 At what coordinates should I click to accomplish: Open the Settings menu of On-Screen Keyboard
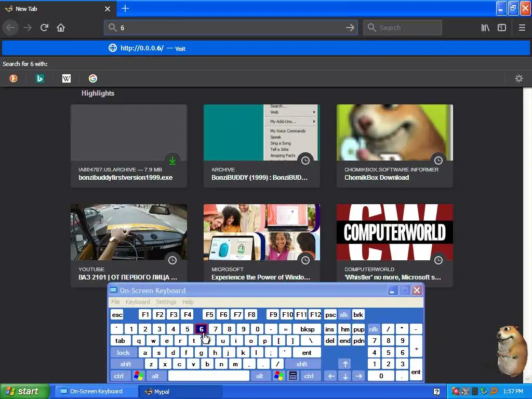pyautogui.click(x=166, y=302)
